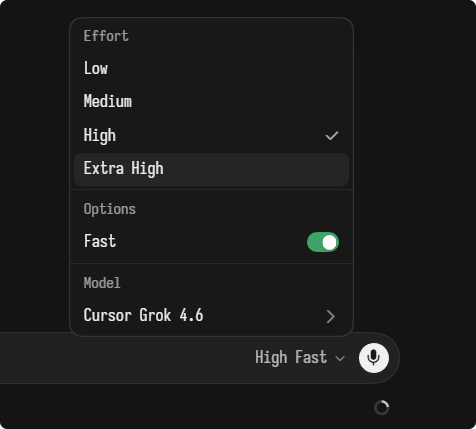
Task: Select the High effort entry
Action: [211, 135]
